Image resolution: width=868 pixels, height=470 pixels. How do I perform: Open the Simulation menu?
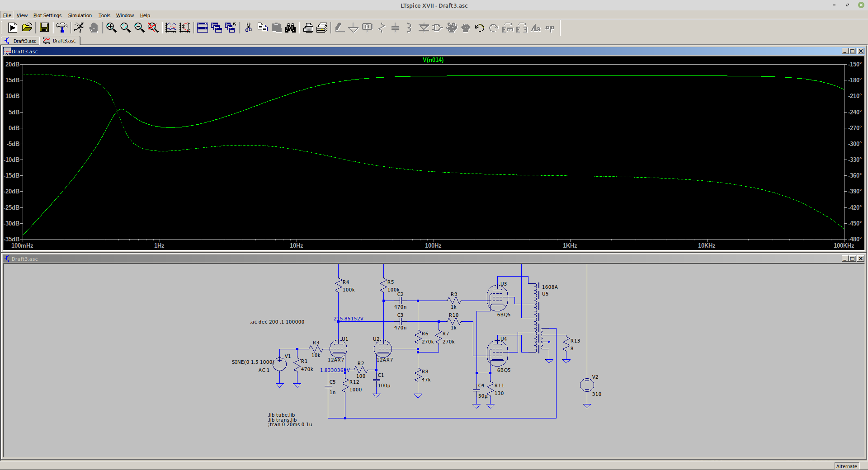tap(80, 15)
